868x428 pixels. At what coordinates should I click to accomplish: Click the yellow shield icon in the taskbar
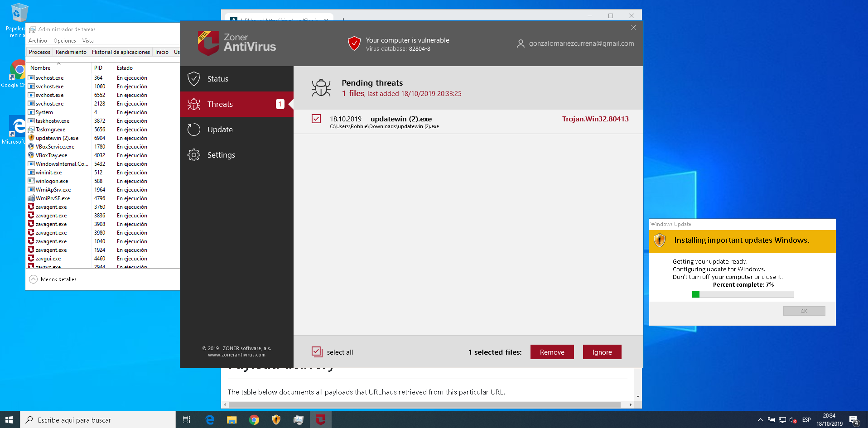pyautogui.click(x=276, y=420)
